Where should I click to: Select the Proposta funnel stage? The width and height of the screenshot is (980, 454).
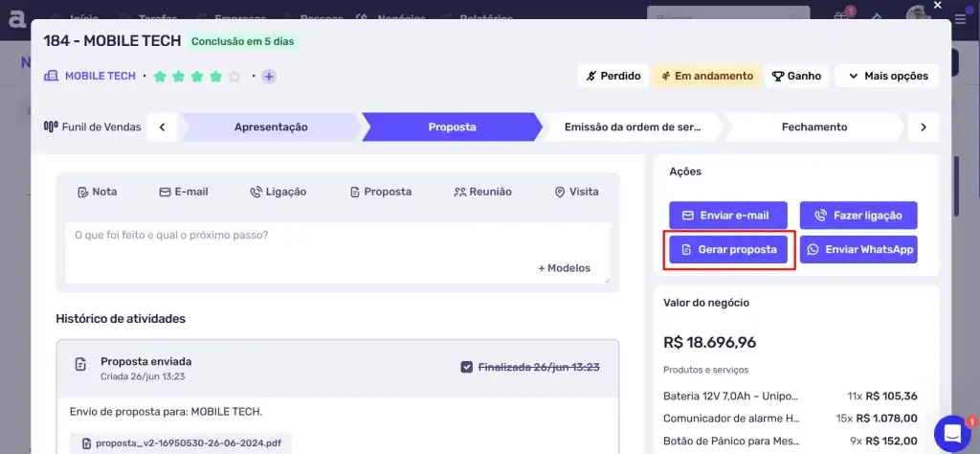(452, 127)
